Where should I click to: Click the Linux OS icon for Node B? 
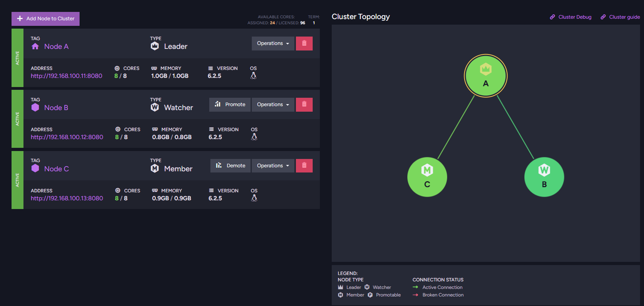click(254, 137)
